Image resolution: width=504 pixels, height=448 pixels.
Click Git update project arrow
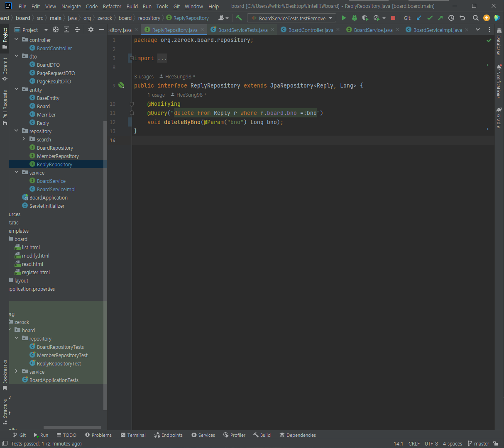(x=419, y=18)
